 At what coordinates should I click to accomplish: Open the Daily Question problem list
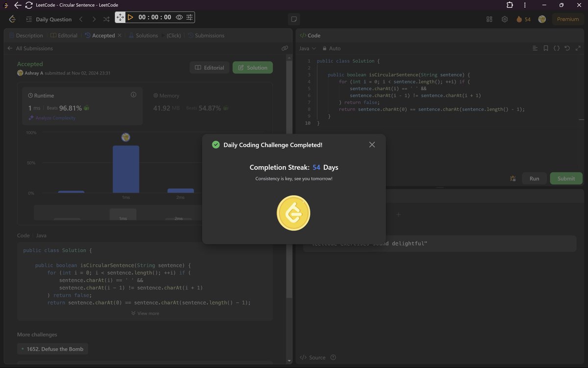point(49,19)
